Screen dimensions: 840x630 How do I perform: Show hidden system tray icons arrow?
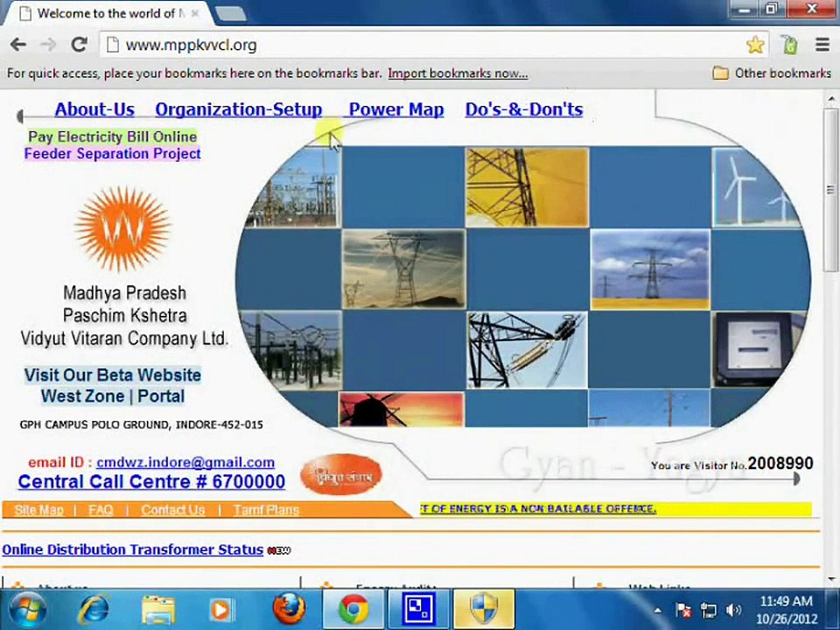657,611
